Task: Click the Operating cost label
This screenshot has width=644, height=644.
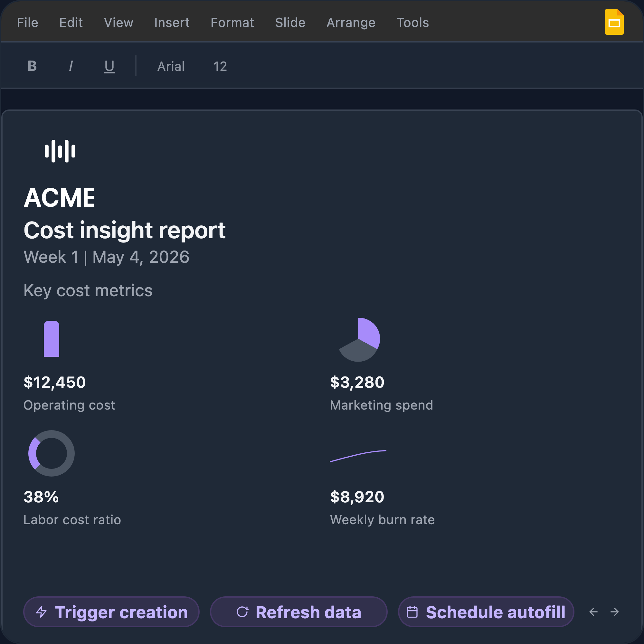Action: point(69,405)
